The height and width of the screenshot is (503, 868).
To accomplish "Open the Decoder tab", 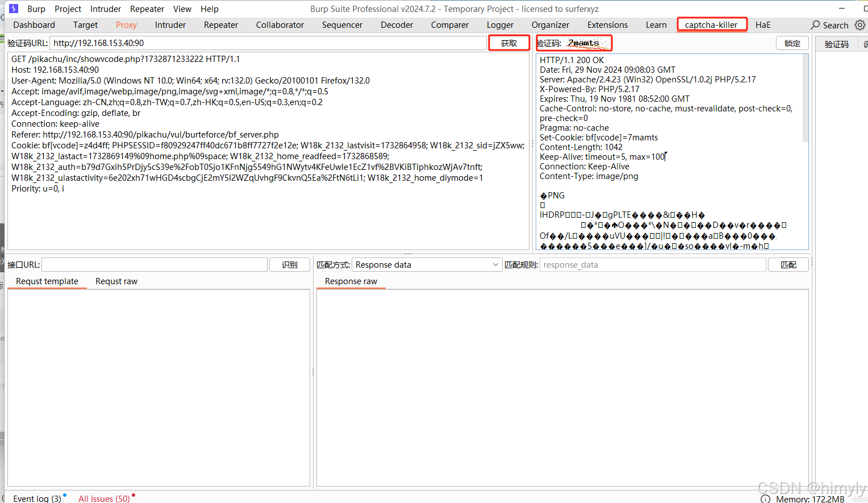I will point(397,25).
